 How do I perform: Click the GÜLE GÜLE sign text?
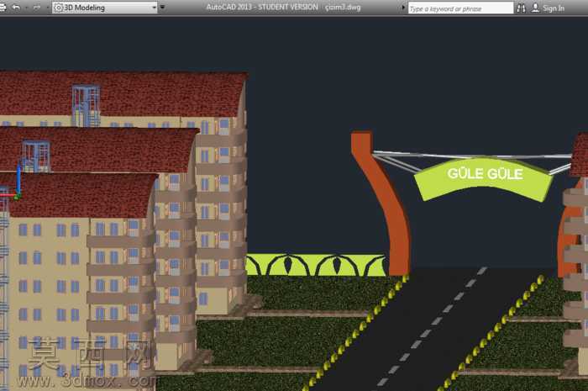click(x=485, y=174)
